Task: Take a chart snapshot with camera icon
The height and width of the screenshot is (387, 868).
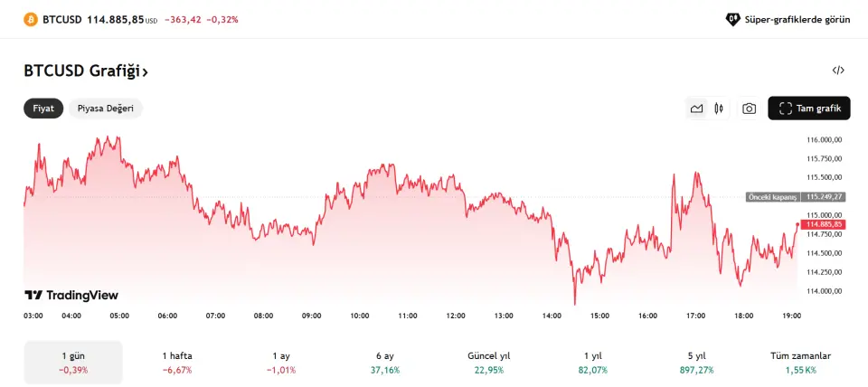Action: pyautogui.click(x=750, y=109)
